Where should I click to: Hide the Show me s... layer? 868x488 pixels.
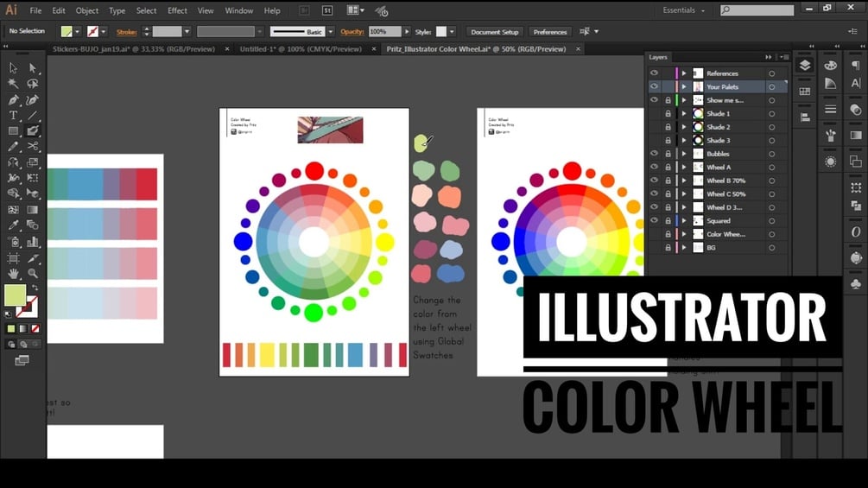point(655,100)
